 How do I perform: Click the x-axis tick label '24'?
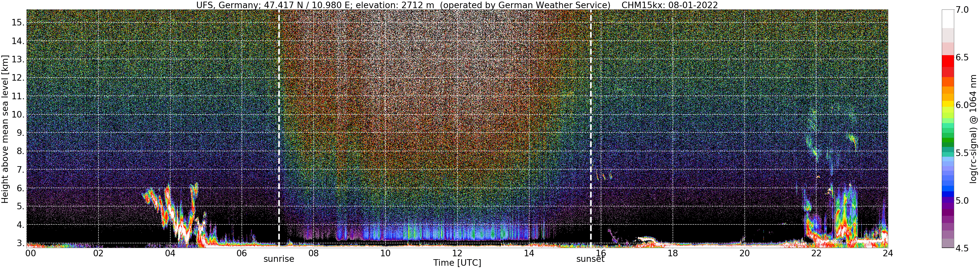[x=888, y=253]
